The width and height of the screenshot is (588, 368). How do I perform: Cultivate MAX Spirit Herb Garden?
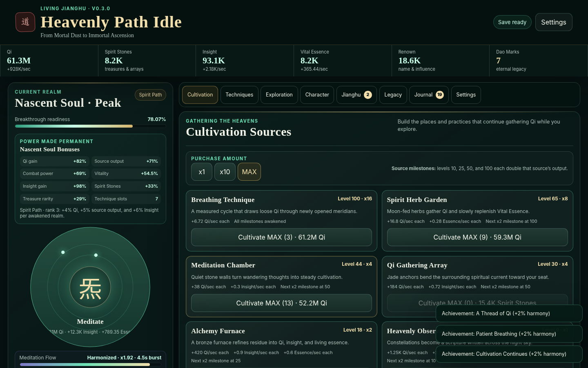477,237
